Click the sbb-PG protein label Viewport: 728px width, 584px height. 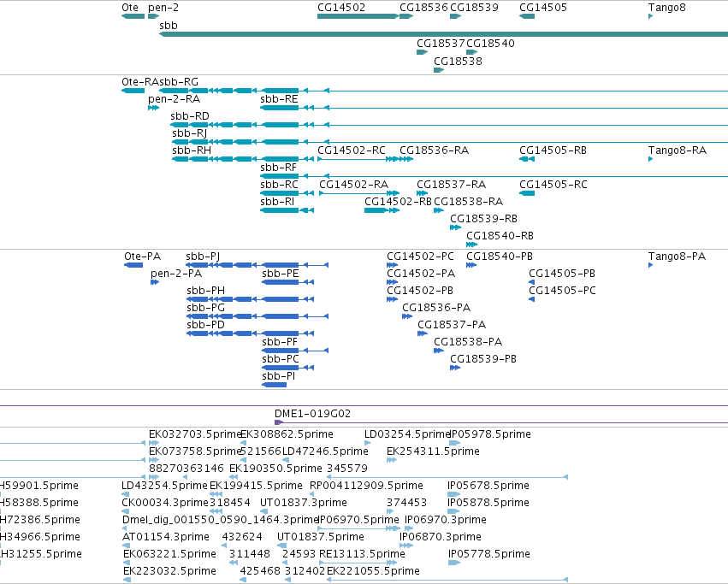pos(205,309)
